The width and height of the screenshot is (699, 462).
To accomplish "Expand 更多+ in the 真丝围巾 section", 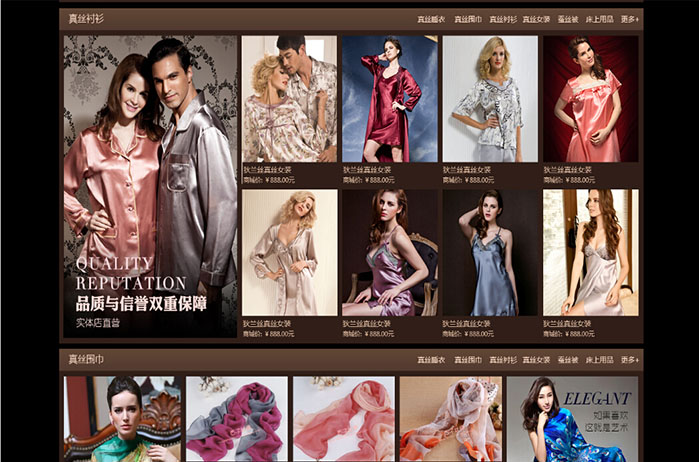I will coord(630,359).
